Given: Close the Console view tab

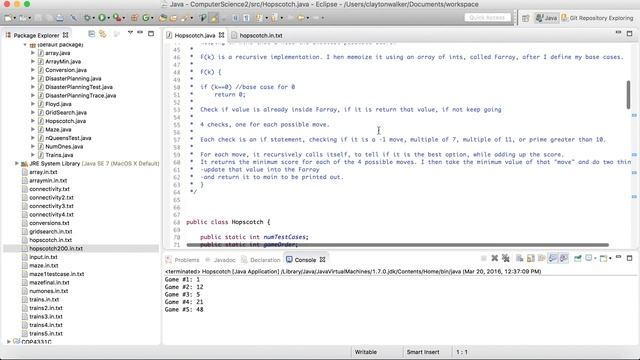Looking at the screenshot, I should point(322,260).
